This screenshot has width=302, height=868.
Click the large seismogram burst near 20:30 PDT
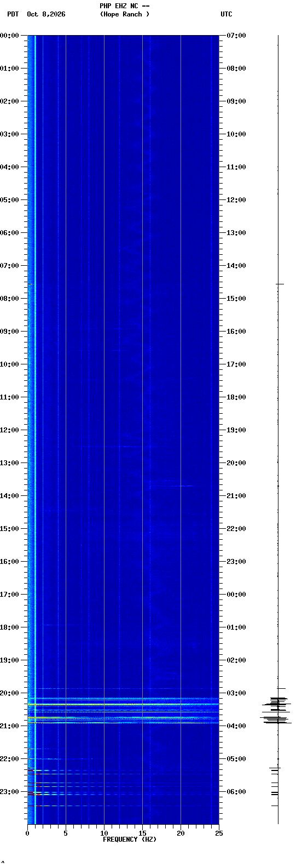click(276, 710)
